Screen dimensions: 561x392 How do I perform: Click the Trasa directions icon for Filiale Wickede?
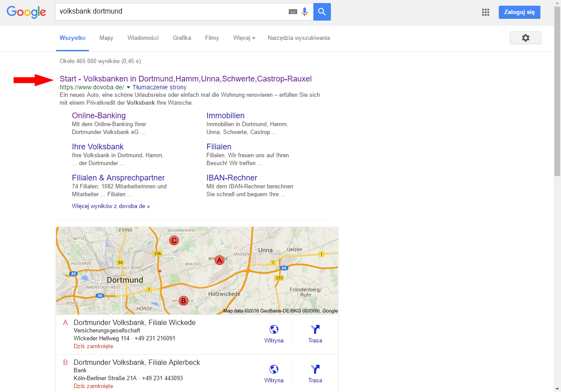(x=315, y=329)
